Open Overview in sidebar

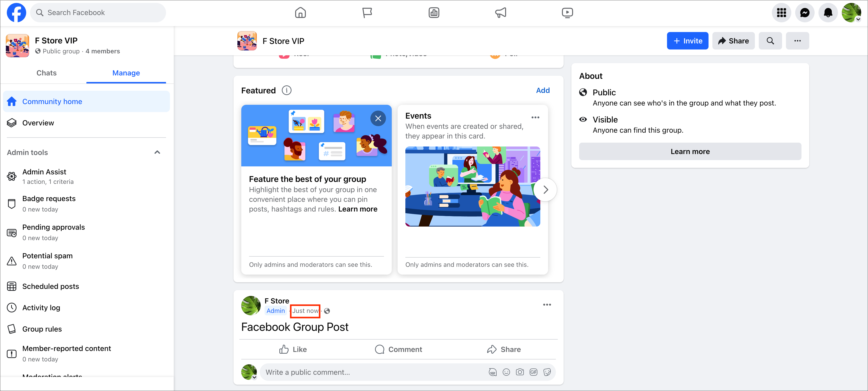[x=86, y=123]
